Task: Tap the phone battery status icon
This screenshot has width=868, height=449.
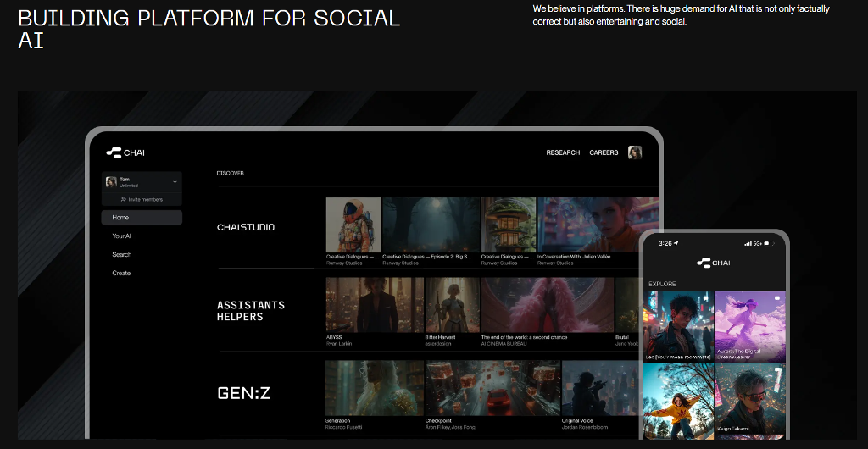Action: point(768,243)
